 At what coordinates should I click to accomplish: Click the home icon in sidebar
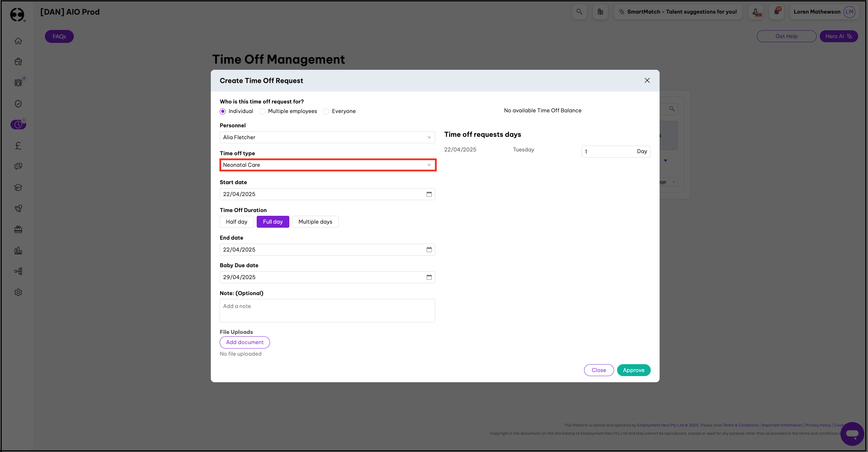[x=18, y=41]
